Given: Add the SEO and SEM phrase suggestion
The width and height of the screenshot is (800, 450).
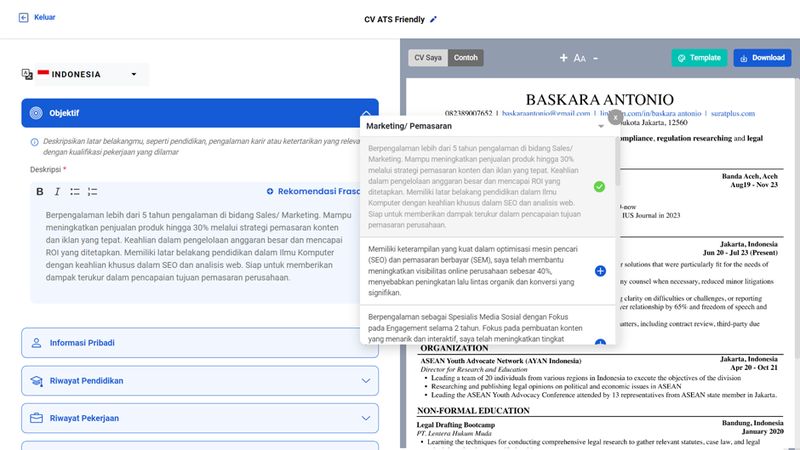Looking at the screenshot, I should 600,271.
